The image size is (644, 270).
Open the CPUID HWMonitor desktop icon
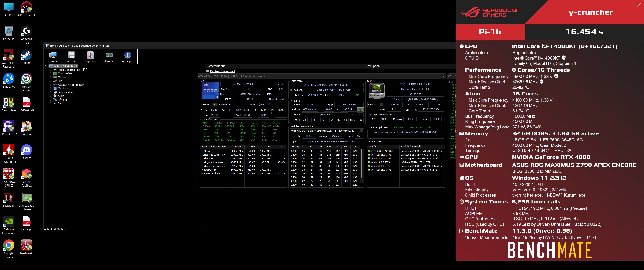9,154
